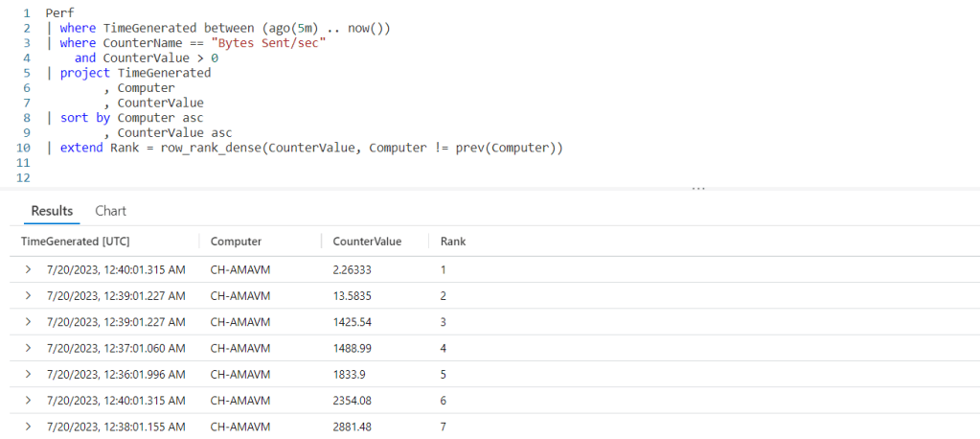Expand the row with CounterValue 2881.48
The image size is (980, 439).
28,427
